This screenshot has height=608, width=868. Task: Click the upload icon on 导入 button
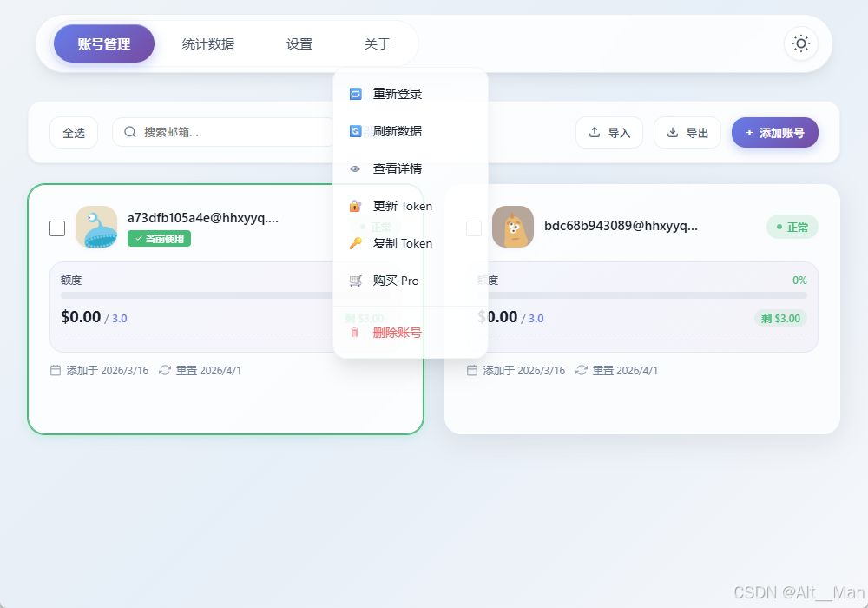[595, 132]
